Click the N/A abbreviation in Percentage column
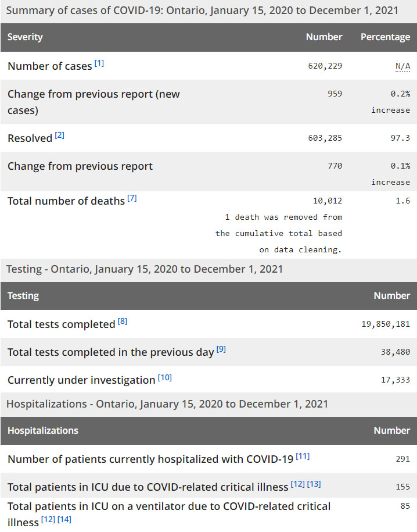 [x=402, y=66]
